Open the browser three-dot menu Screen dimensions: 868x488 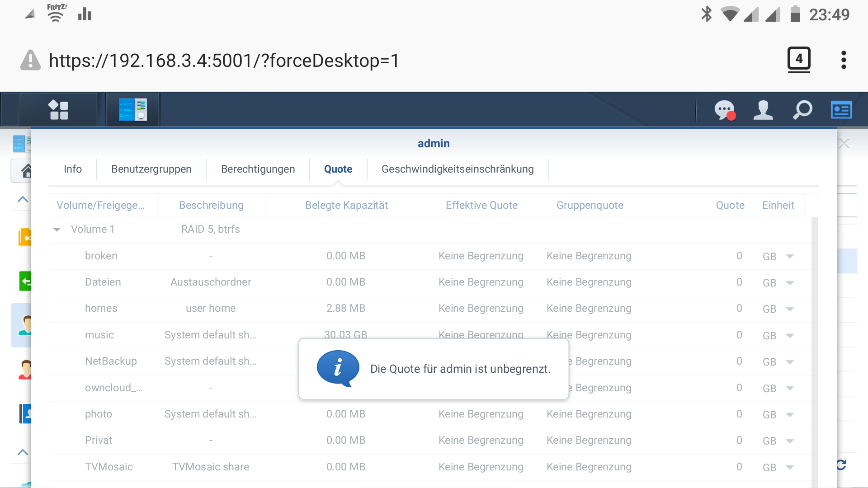click(844, 60)
